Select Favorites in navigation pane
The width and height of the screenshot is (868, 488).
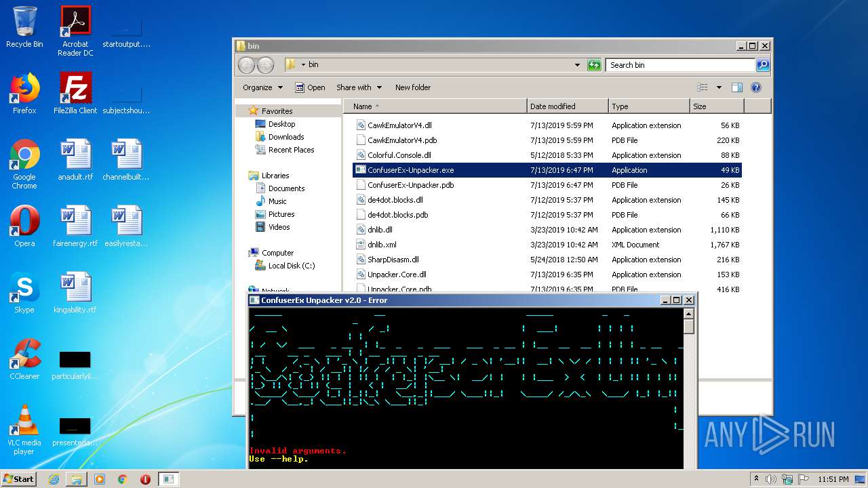pyautogui.click(x=277, y=111)
